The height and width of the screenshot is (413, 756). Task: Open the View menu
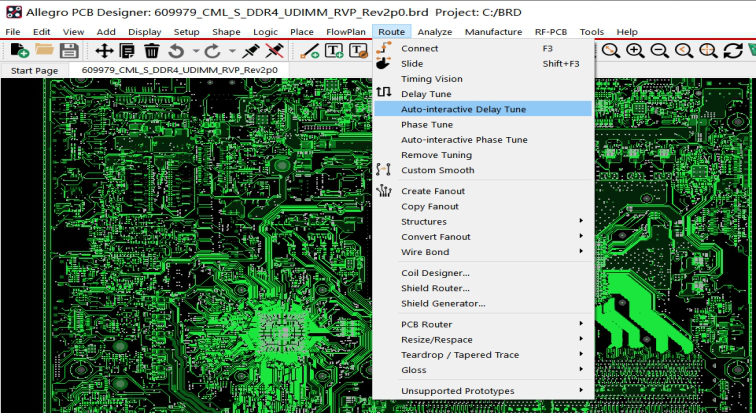(73, 32)
